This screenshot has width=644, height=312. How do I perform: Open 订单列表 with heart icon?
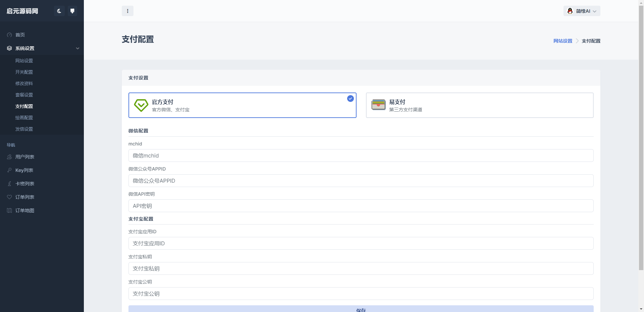coord(24,197)
